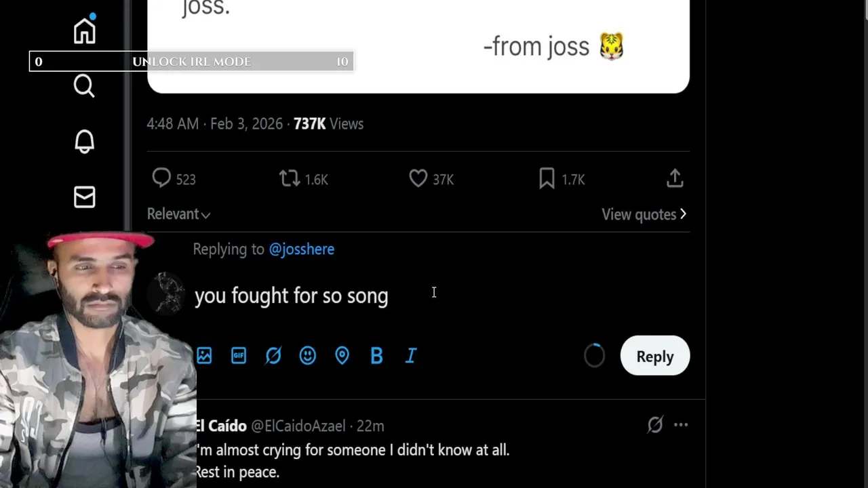This screenshot has width=868, height=488.
Task: Share the post via upload arrow icon
Action: click(x=674, y=178)
